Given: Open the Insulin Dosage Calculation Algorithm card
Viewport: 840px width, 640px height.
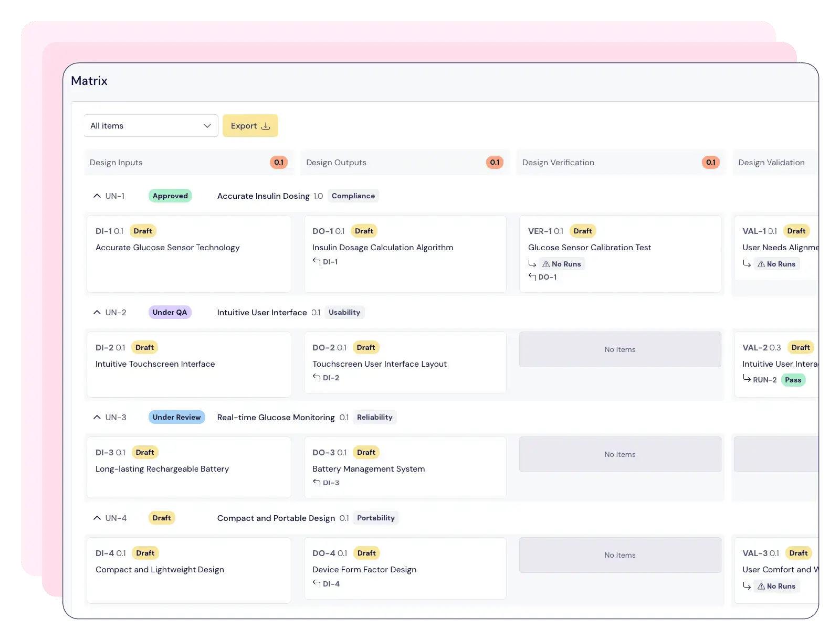Looking at the screenshot, I should [x=405, y=254].
